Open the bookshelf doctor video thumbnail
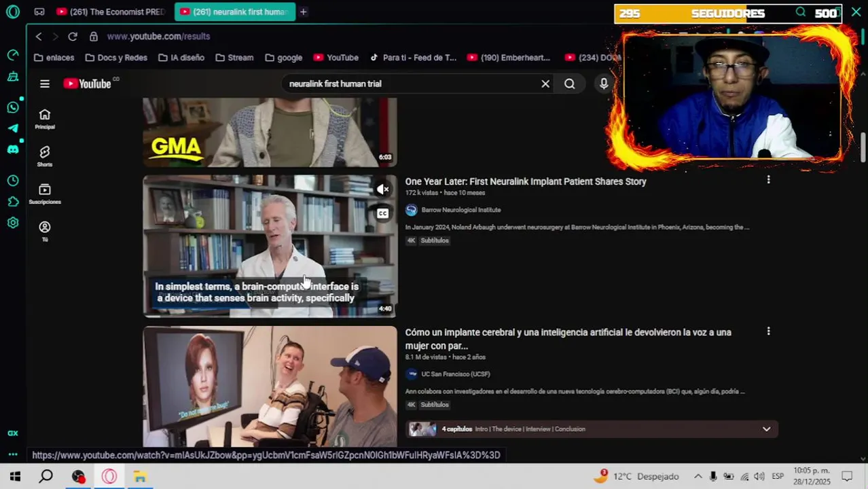Image resolution: width=868 pixels, height=489 pixels. click(270, 246)
